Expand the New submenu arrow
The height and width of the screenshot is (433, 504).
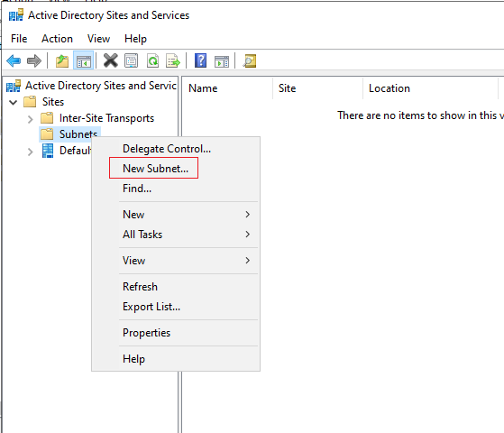[247, 215]
